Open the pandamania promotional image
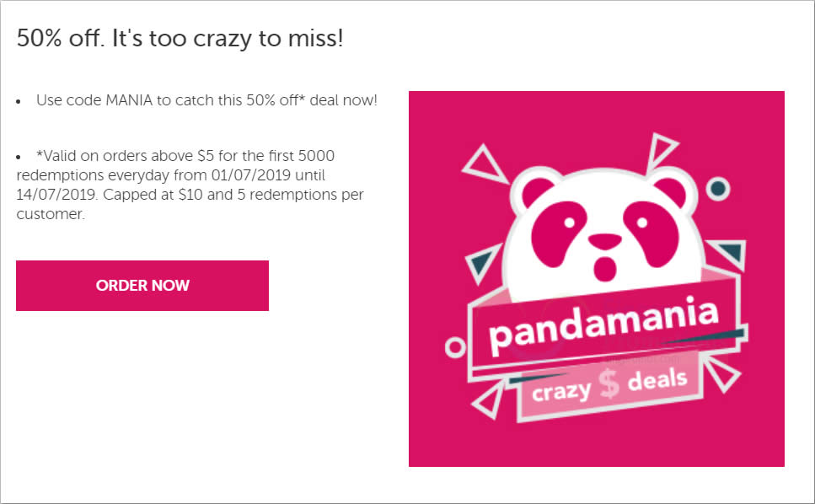The height and width of the screenshot is (504, 815). pos(596,278)
